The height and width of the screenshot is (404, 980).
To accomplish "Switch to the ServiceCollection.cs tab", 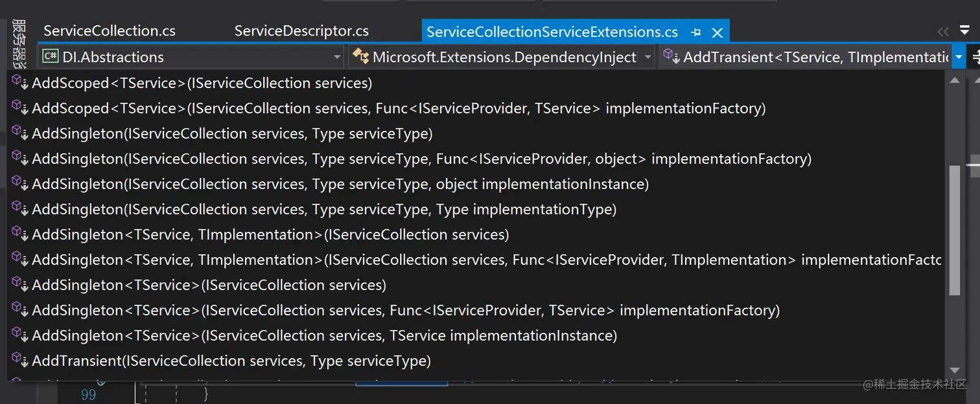I will [109, 31].
